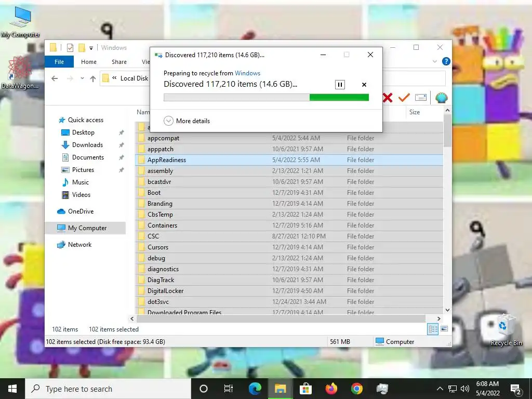Image resolution: width=532 pixels, height=399 pixels.
Task: Open Music in the navigation pane
Action: point(80,182)
